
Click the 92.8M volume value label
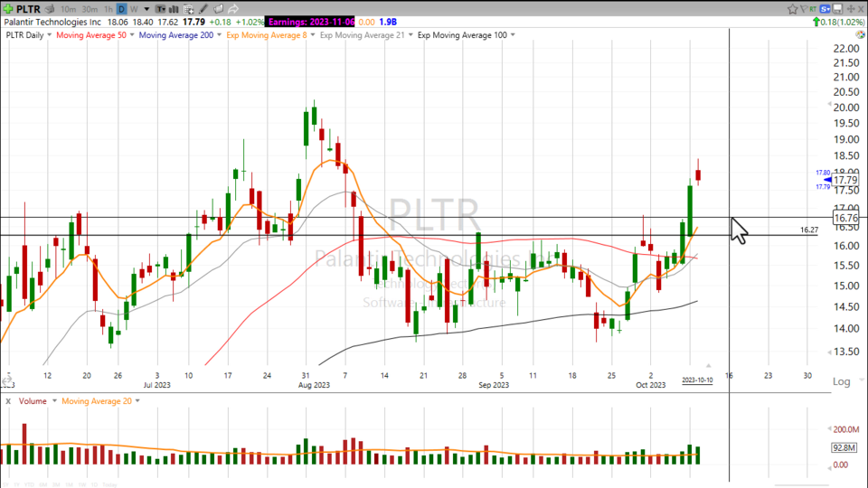(844, 447)
